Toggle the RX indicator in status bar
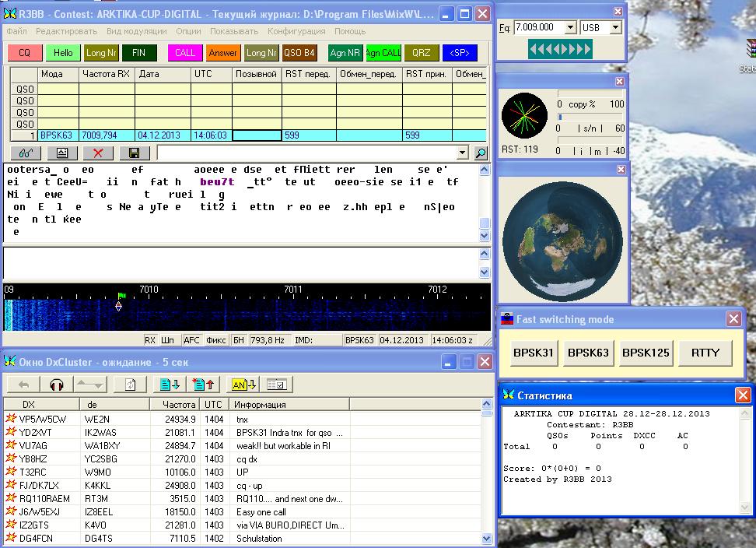The height and width of the screenshot is (548, 756). pyautogui.click(x=150, y=340)
